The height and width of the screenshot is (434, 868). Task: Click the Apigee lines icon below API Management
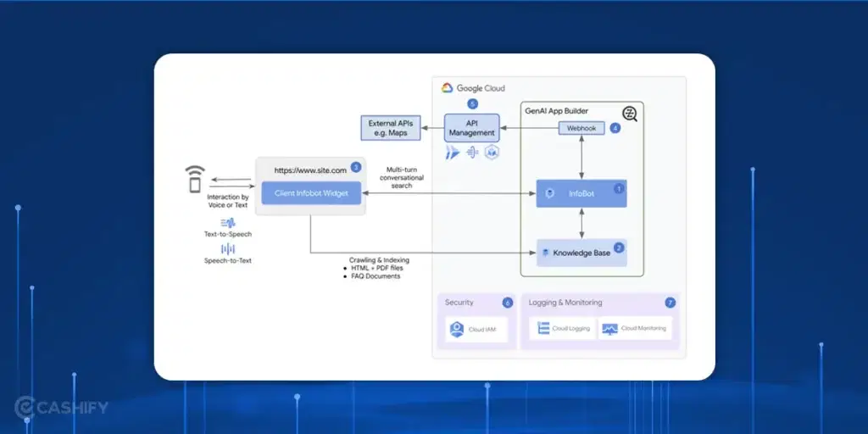[x=472, y=153]
